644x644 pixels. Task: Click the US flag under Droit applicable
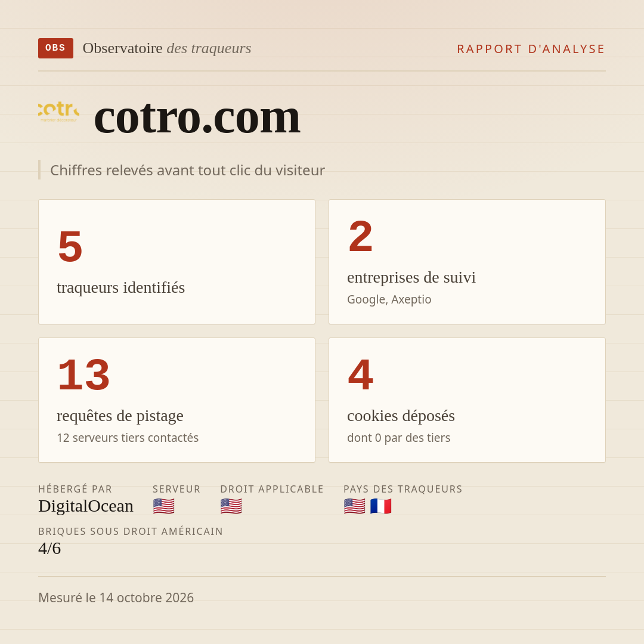[231, 506]
